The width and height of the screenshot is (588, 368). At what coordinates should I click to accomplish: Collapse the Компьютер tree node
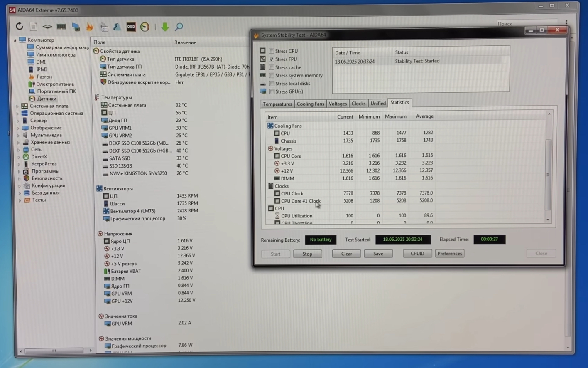point(15,40)
